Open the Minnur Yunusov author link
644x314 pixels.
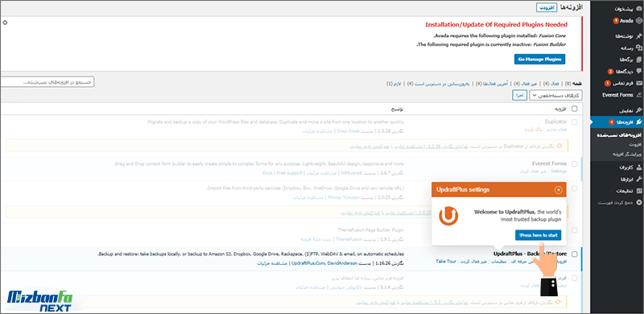point(343,198)
